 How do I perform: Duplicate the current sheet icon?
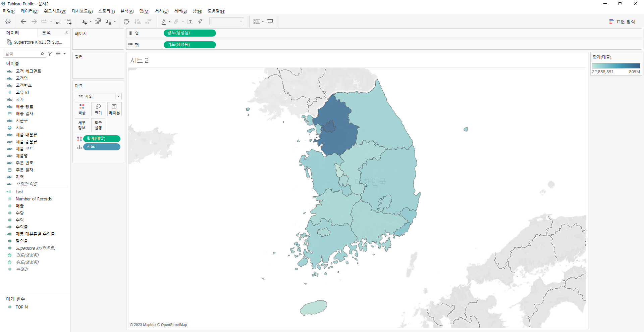[x=98, y=21]
